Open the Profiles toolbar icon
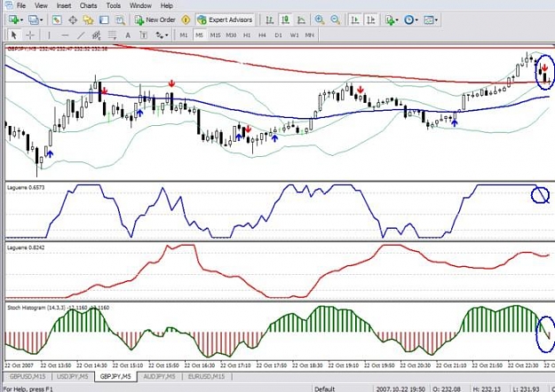 [x=34, y=20]
